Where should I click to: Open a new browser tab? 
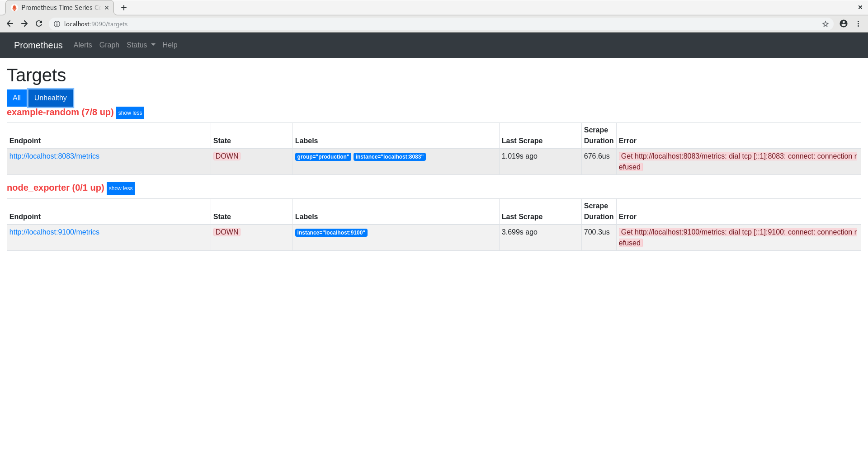124,8
